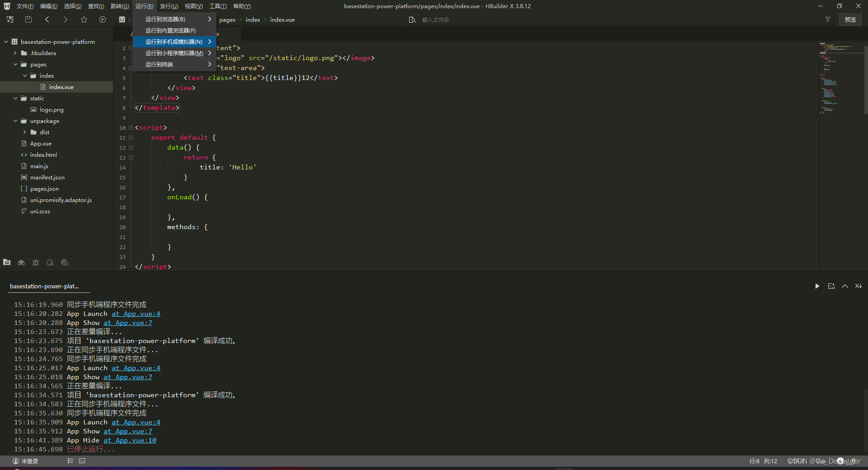This screenshot has width=868, height=470.
Task: Open the project manager sidebar icon
Action: tap(7, 262)
